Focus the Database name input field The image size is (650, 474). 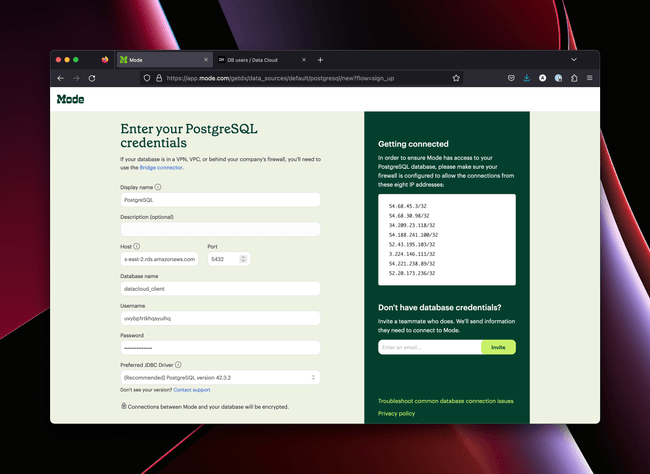click(x=220, y=288)
